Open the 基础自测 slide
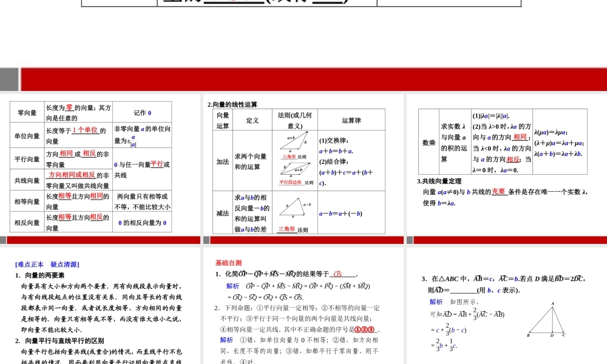The image size is (607, 364). (x=303, y=306)
